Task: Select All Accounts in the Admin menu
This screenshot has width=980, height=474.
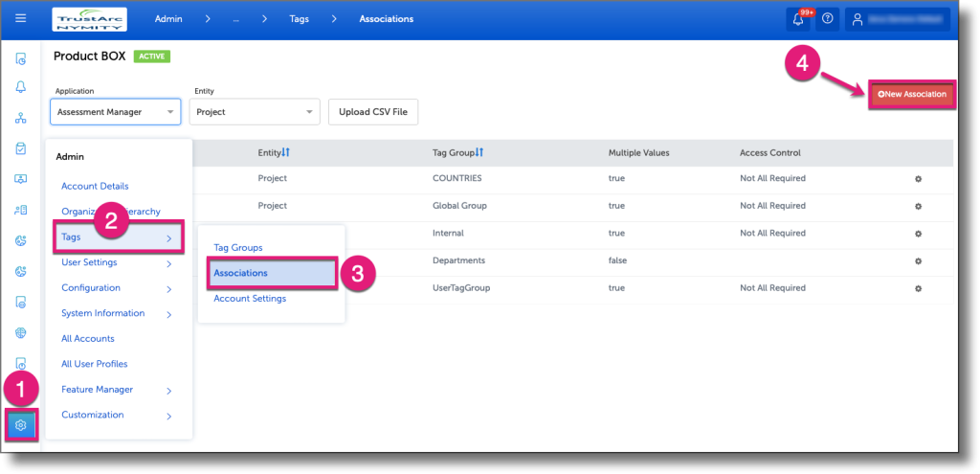Action: 88,338
